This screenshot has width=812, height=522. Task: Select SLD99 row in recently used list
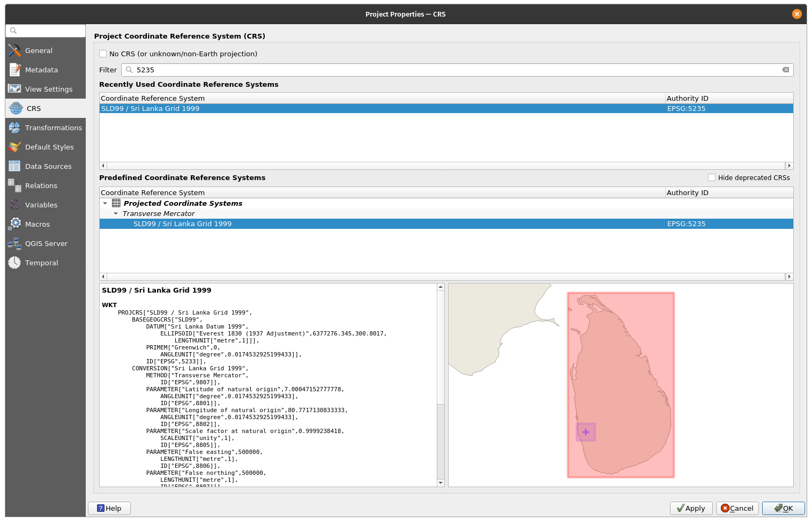[x=446, y=108]
